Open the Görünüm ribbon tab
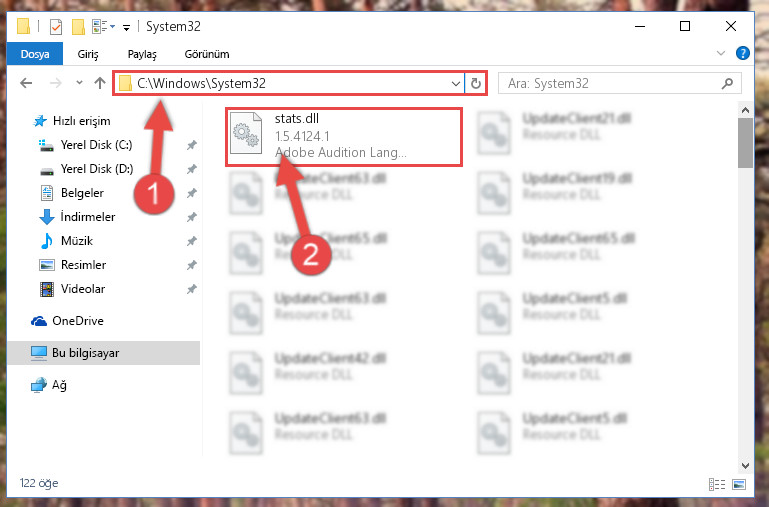 pyautogui.click(x=206, y=54)
